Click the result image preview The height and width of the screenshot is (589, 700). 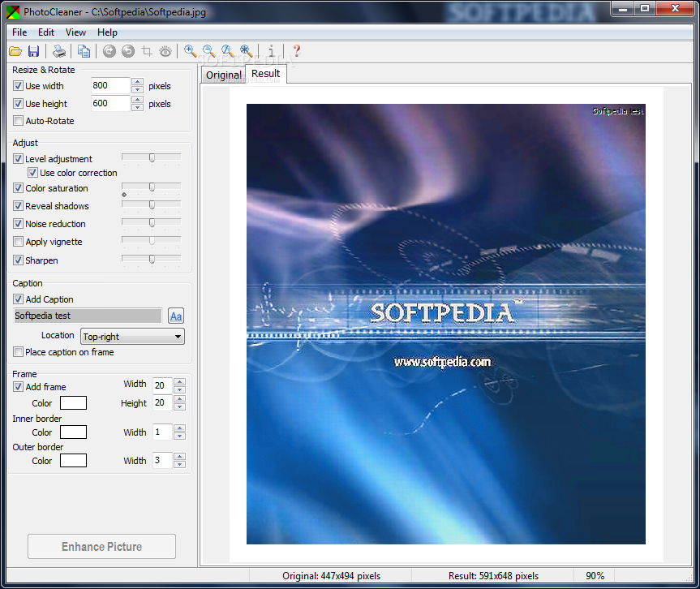446,325
